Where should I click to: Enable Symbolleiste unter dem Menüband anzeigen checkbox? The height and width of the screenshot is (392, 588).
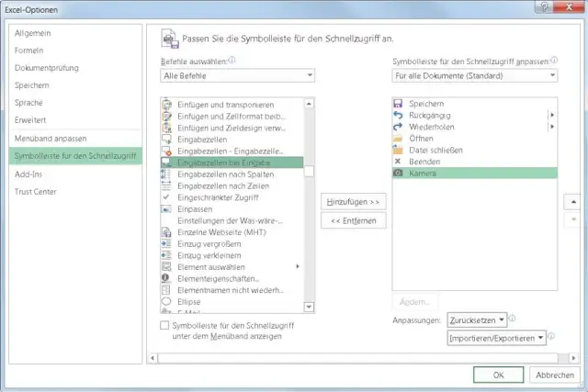pyautogui.click(x=164, y=325)
